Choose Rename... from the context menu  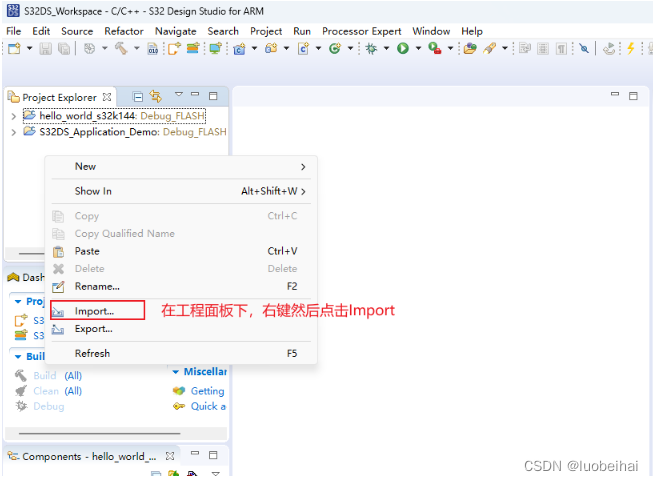[181, 287]
